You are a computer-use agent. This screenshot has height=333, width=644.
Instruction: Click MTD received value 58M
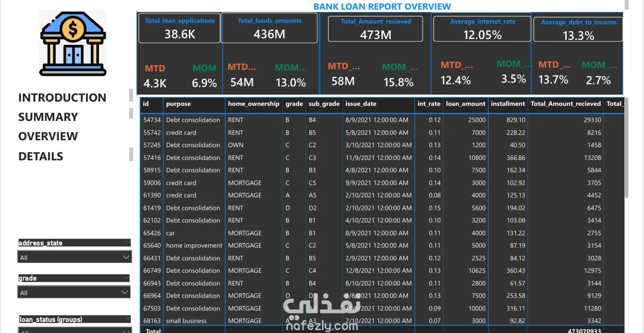tap(343, 81)
